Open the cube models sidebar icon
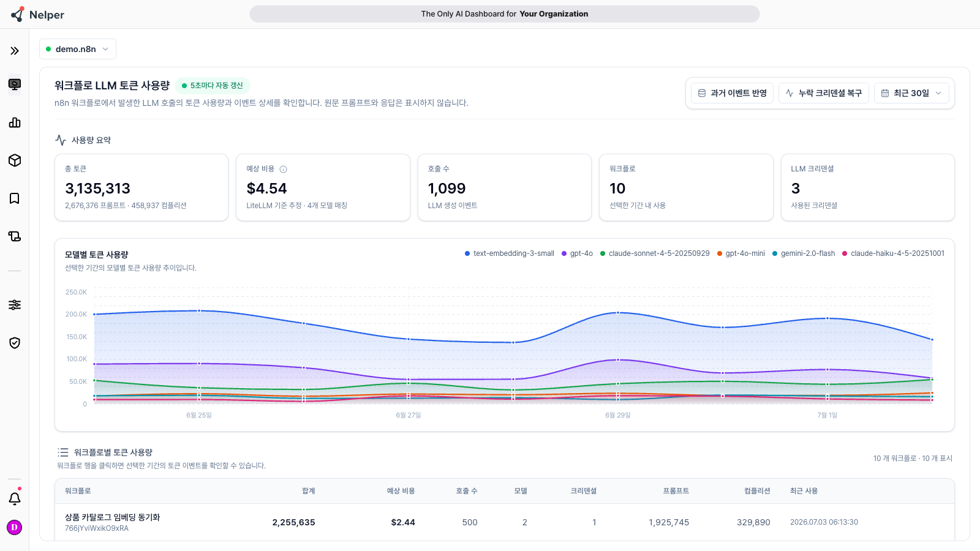The height and width of the screenshot is (551, 980). pos(15,160)
